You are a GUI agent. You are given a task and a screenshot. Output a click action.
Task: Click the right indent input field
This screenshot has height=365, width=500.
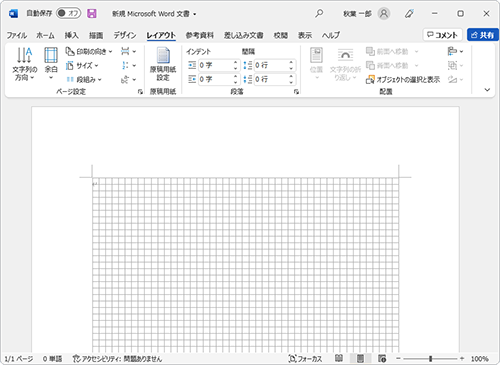[215, 79]
